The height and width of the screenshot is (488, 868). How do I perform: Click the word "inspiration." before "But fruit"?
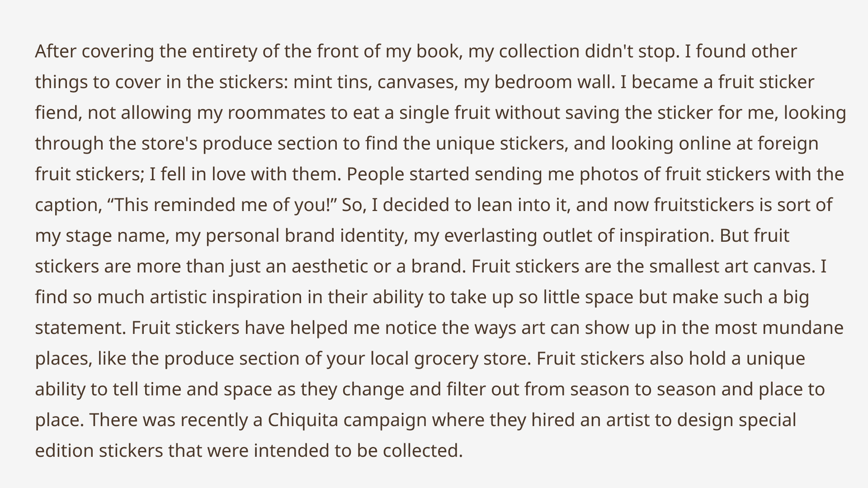click(x=666, y=236)
